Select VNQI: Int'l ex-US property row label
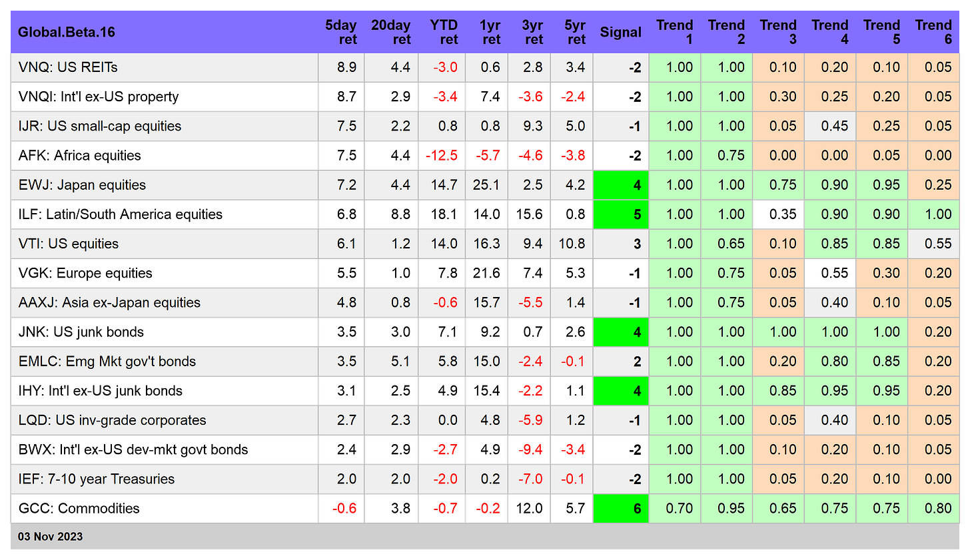 tap(99, 97)
